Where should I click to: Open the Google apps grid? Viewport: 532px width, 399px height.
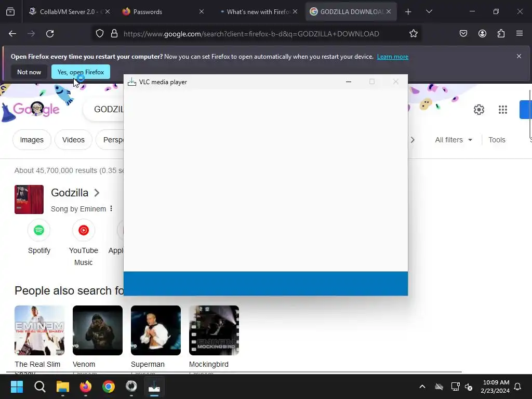[x=503, y=110]
